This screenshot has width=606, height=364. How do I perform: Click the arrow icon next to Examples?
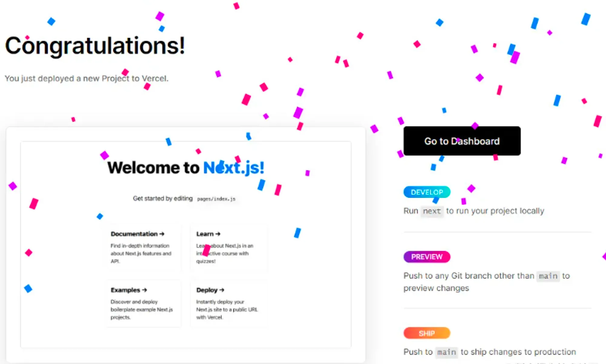click(x=144, y=290)
